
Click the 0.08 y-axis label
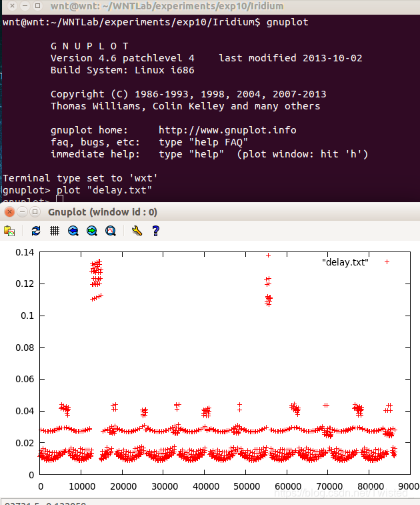click(x=25, y=348)
